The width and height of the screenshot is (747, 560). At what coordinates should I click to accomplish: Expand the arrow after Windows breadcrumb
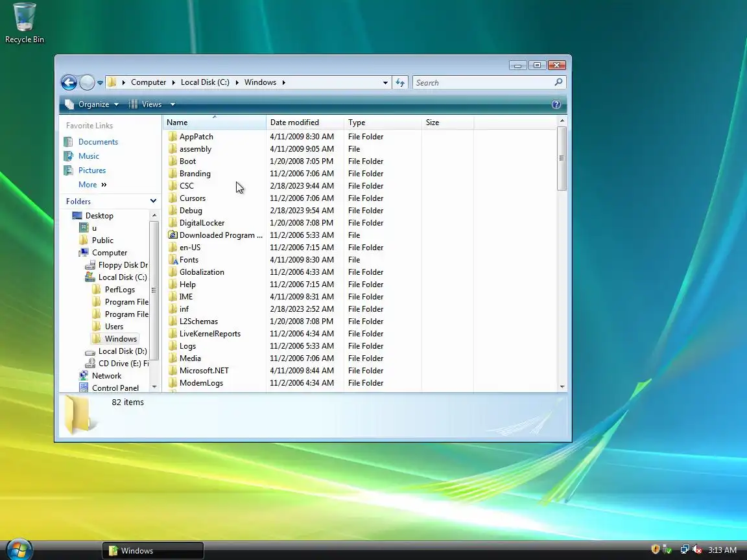point(283,82)
